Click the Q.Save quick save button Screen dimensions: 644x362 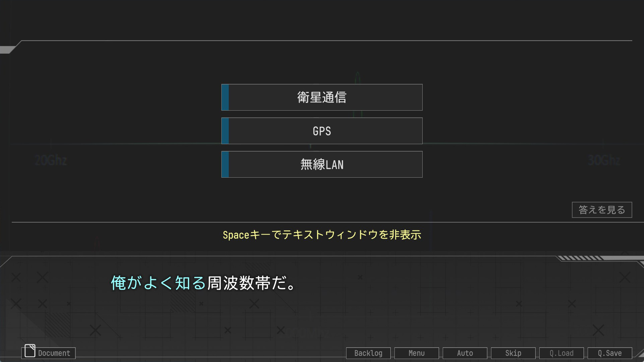[609, 353]
